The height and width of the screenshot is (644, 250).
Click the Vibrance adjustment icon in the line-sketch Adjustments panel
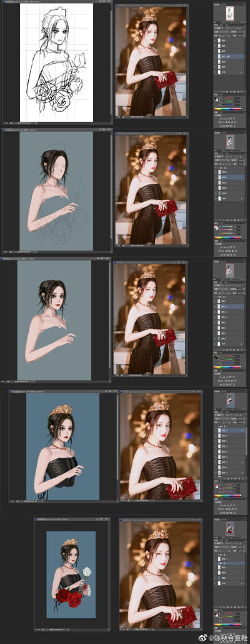234,119
